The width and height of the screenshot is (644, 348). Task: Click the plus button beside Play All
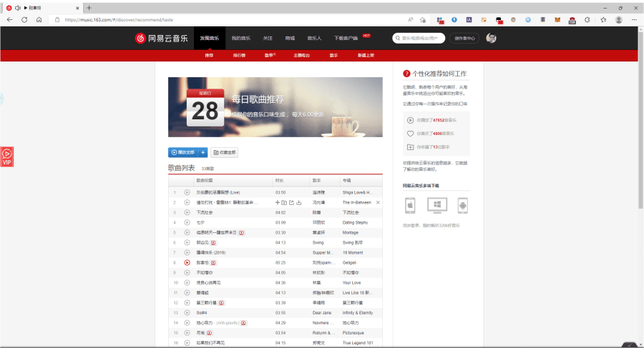click(203, 152)
